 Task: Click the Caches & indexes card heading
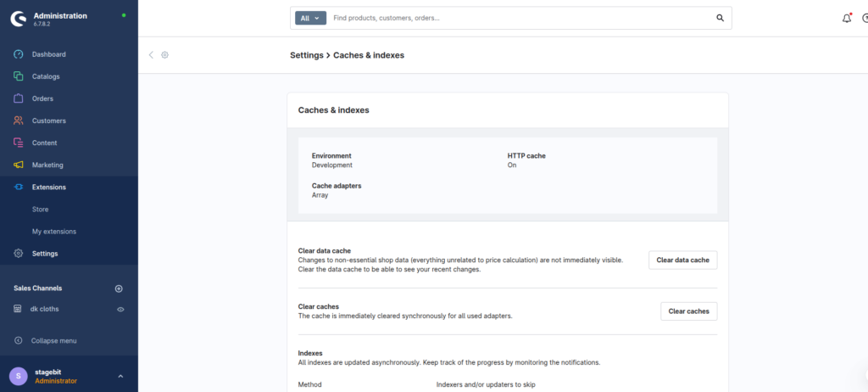coord(334,110)
